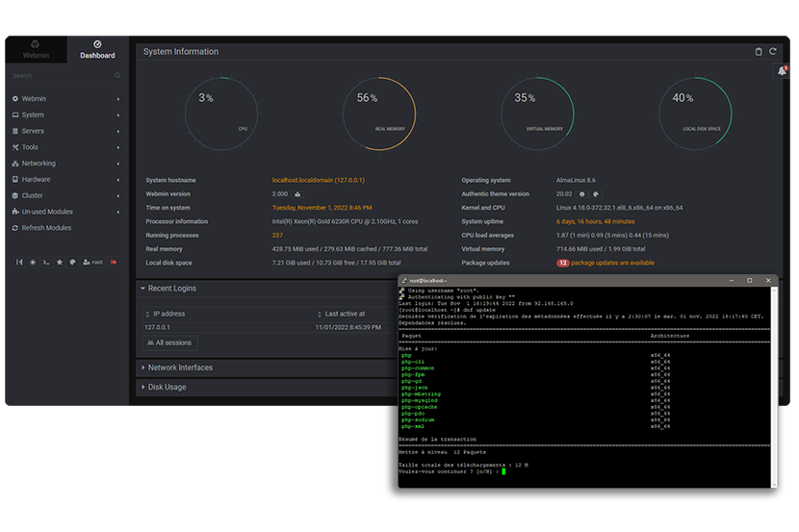Open localhost.localdomain hostname link
Screen dimensions: 799x532
pyautogui.click(x=318, y=180)
